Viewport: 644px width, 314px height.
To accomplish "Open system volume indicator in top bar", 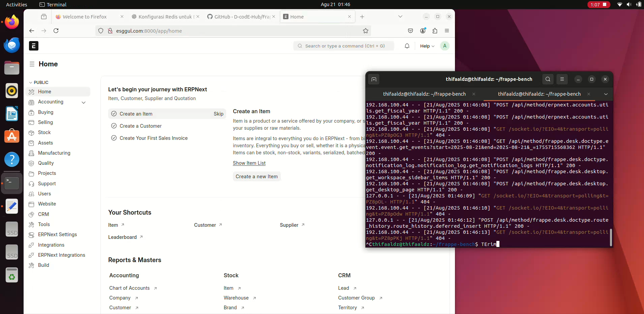I will (629, 4).
